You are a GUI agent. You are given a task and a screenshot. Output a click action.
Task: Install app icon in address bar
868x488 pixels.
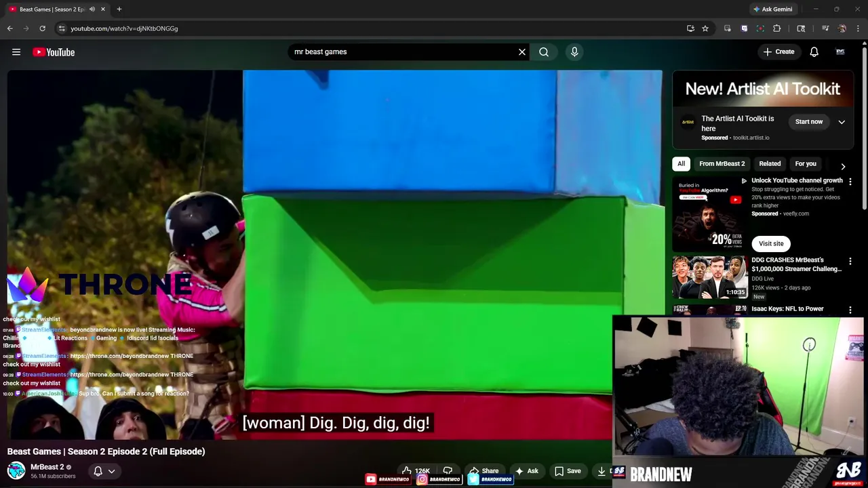pos(690,28)
